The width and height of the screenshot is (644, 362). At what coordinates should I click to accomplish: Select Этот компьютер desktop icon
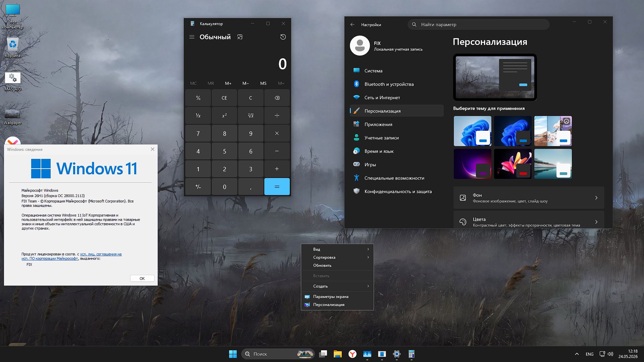13,17
